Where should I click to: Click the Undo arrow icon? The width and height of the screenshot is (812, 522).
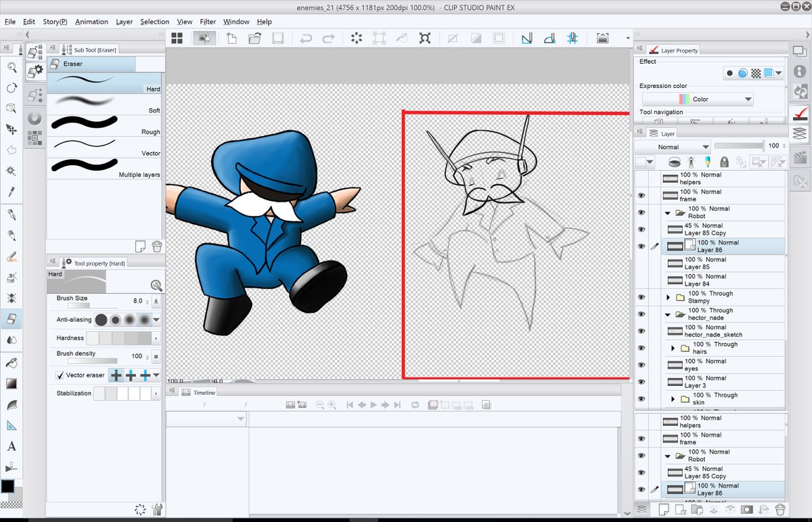point(306,39)
